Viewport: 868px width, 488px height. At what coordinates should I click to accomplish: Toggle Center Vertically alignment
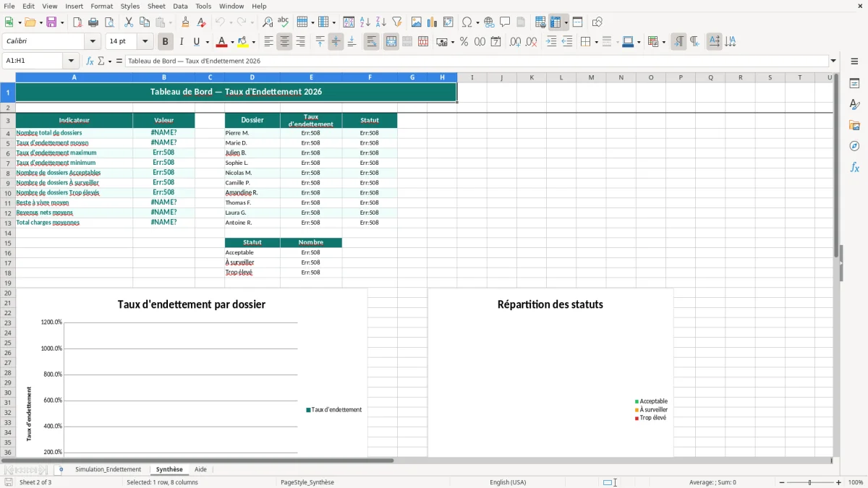tap(336, 42)
